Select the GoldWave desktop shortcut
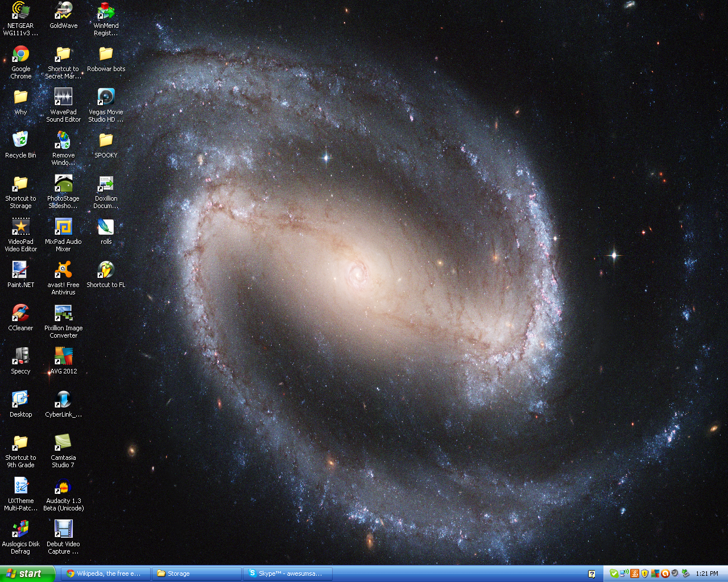The width and height of the screenshot is (728, 582). click(63, 15)
